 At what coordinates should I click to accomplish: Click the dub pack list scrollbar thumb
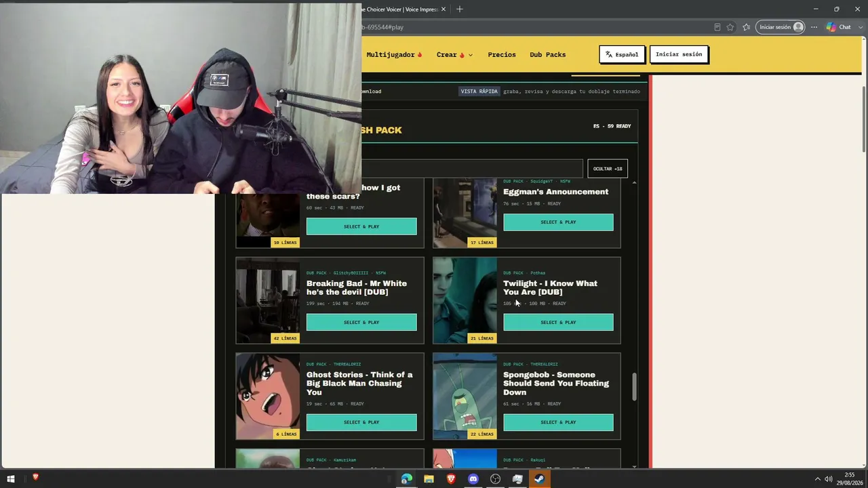[x=635, y=386]
